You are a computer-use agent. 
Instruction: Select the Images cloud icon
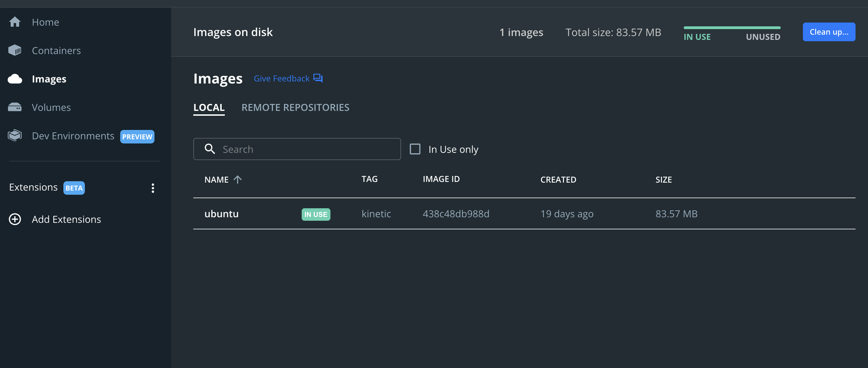(x=15, y=79)
